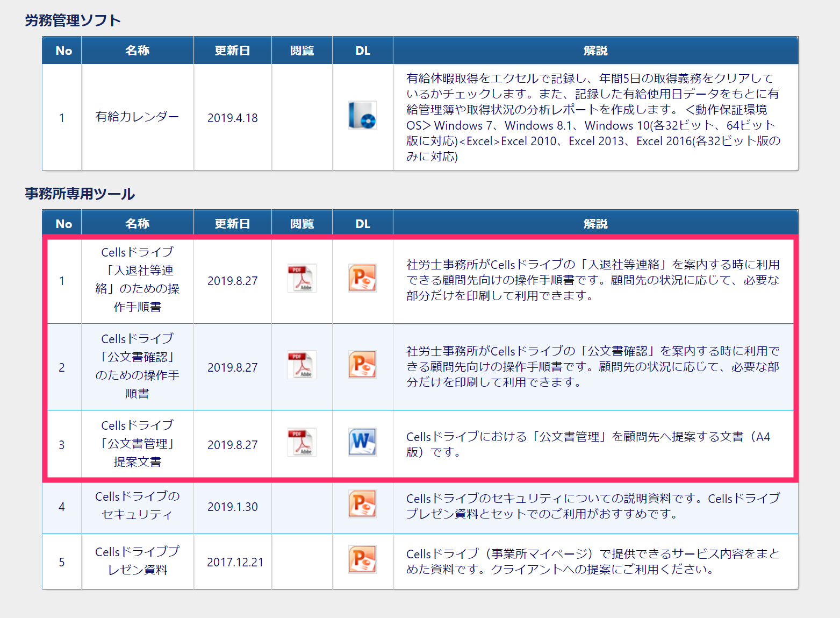840x618 pixels.
Task: Click 解説 header in 事務所専用ツール table
Action: [595, 224]
